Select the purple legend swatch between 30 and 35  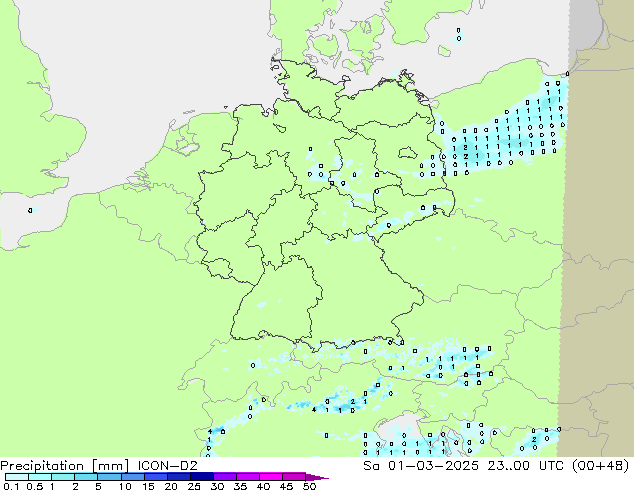coord(224,477)
